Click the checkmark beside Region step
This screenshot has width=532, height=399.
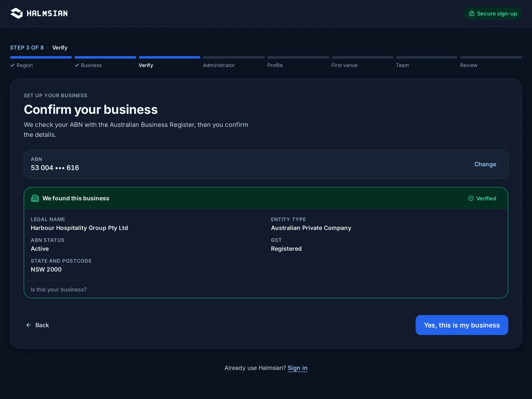pos(12,65)
